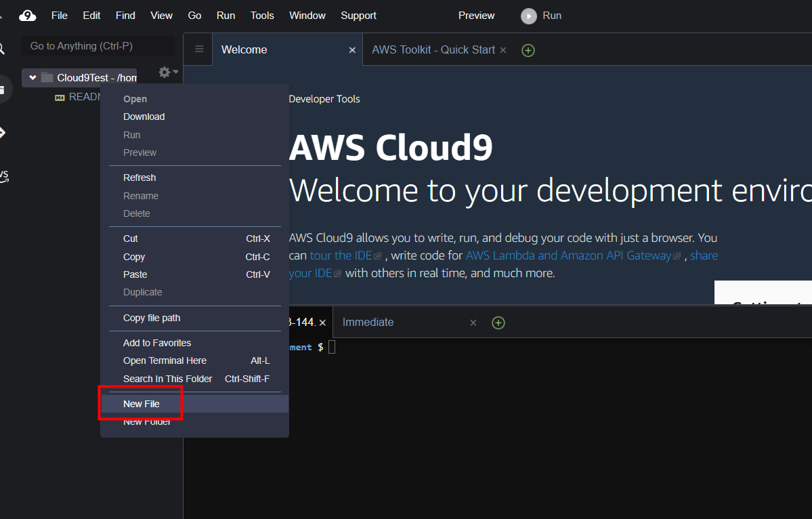
Task: Open the View menu
Action: (x=162, y=16)
